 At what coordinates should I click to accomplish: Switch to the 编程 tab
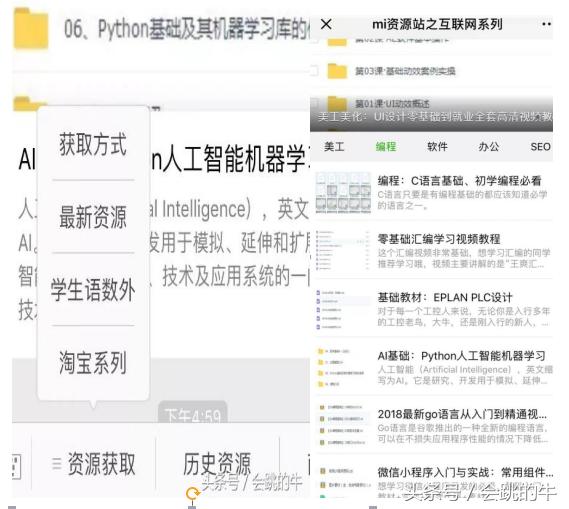[386, 147]
